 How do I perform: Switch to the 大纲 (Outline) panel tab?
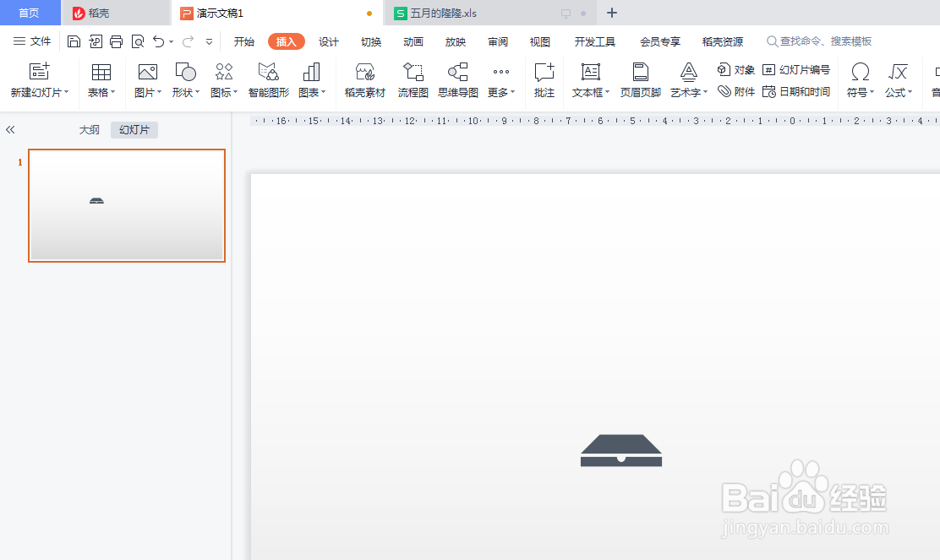tap(89, 129)
